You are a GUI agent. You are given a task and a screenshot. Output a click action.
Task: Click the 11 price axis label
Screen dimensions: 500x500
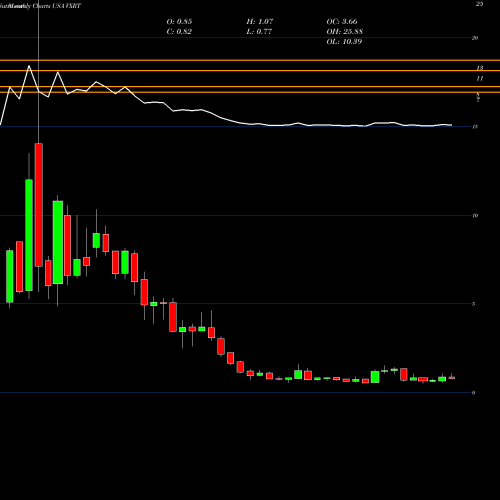coord(479,79)
